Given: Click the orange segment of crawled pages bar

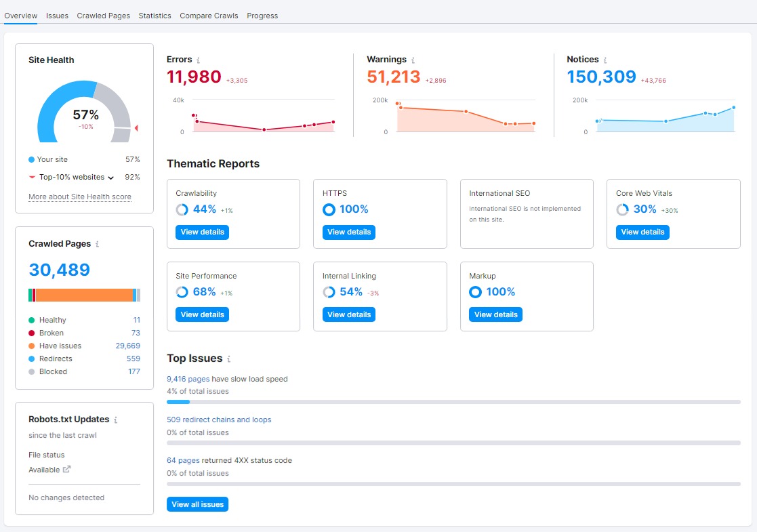Looking at the screenshot, I should pyautogui.click(x=84, y=295).
